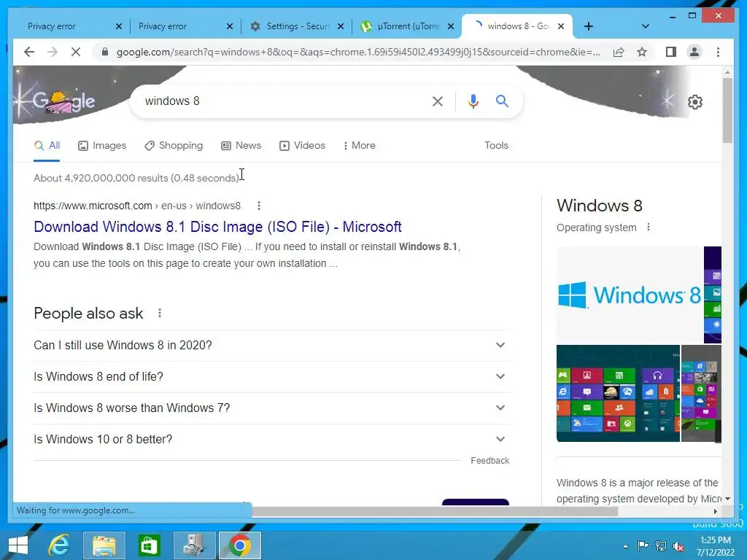Open File Explorer from taskbar

click(x=104, y=545)
